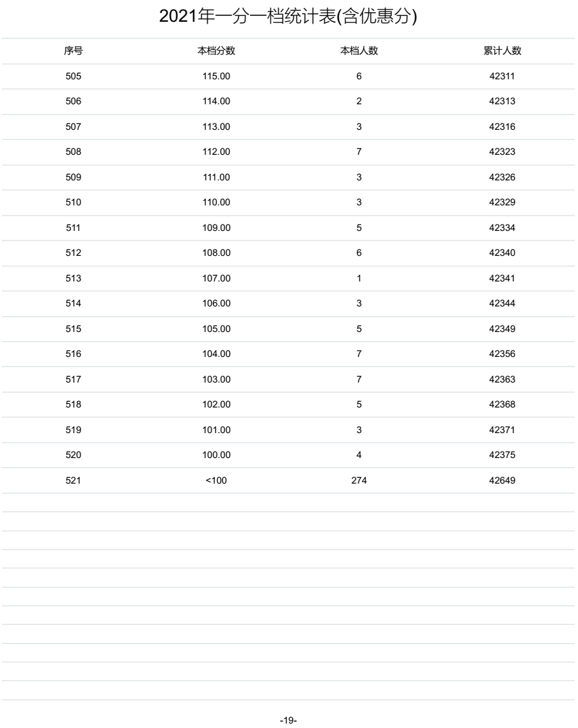
Task: Select serial number cell 505
Action: pyautogui.click(x=74, y=77)
